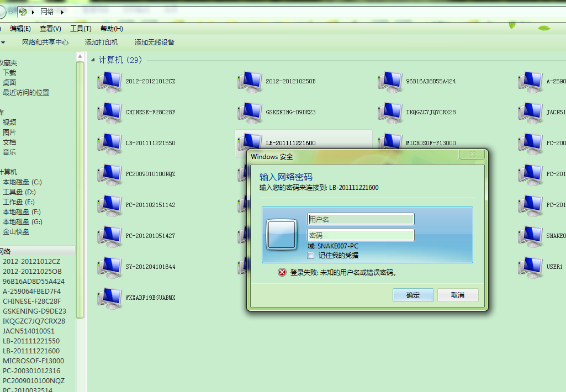This screenshot has width=566, height=392.
Task: Click 添加无线设备 on the toolbar
Action: click(x=155, y=43)
